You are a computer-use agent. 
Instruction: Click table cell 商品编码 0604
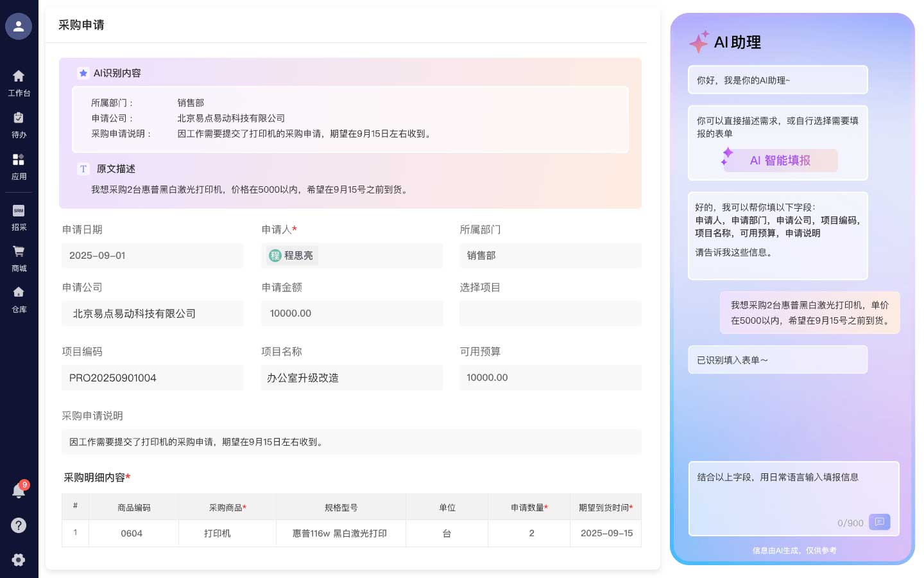click(132, 533)
